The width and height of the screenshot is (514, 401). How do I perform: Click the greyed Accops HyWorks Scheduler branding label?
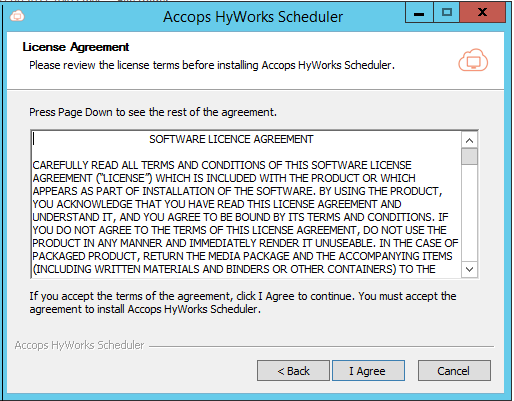pyautogui.click(x=79, y=345)
